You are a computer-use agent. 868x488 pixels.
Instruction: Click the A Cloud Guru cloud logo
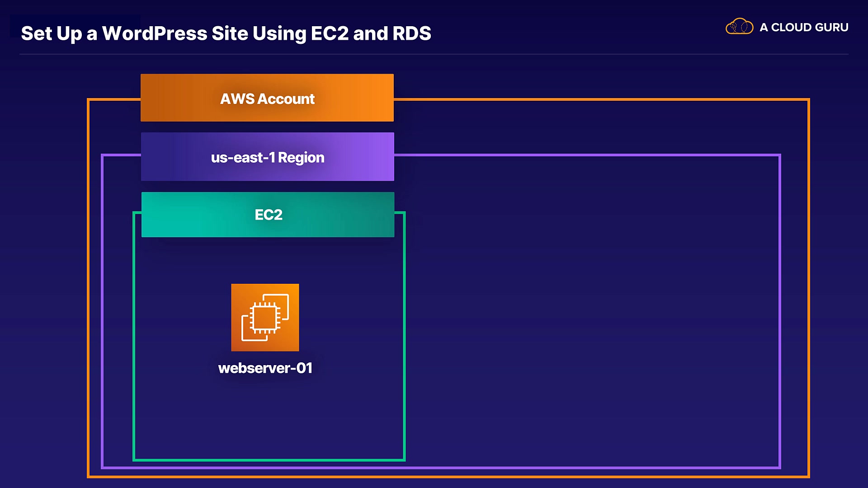point(739,27)
